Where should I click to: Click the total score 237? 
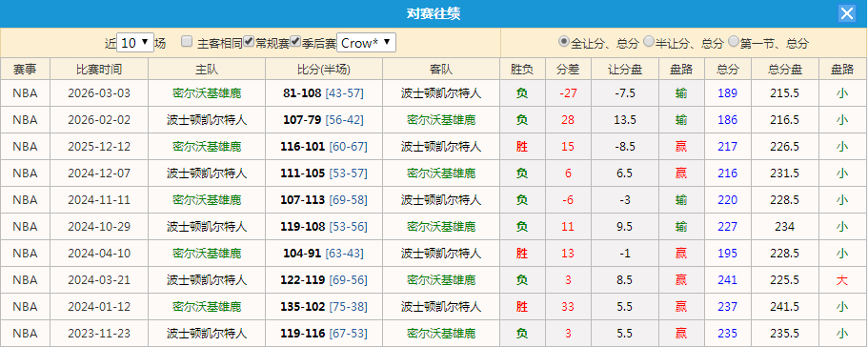(x=727, y=307)
